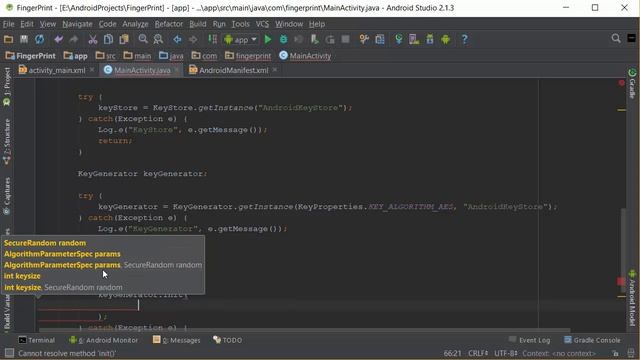Click the src breadcrumb folder
The image size is (640, 360).
click(105, 56)
